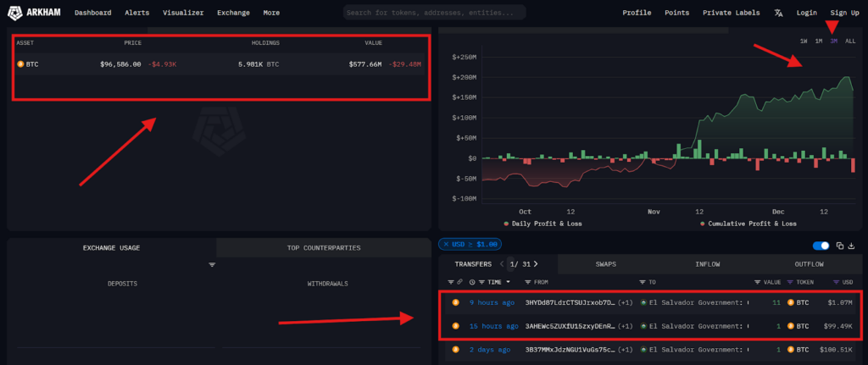Click BTC token icon in the $1.07M row
Screen dimensions: 868x365
pyautogui.click(x=791, y=302)
